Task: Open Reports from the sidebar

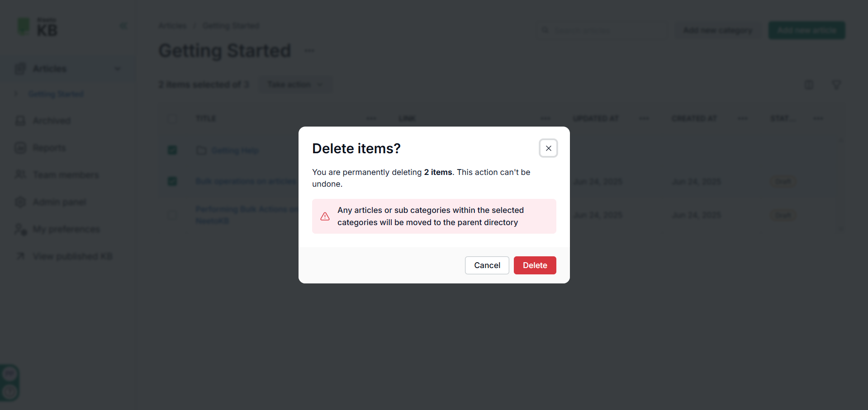Action: (x=49, y=148)
